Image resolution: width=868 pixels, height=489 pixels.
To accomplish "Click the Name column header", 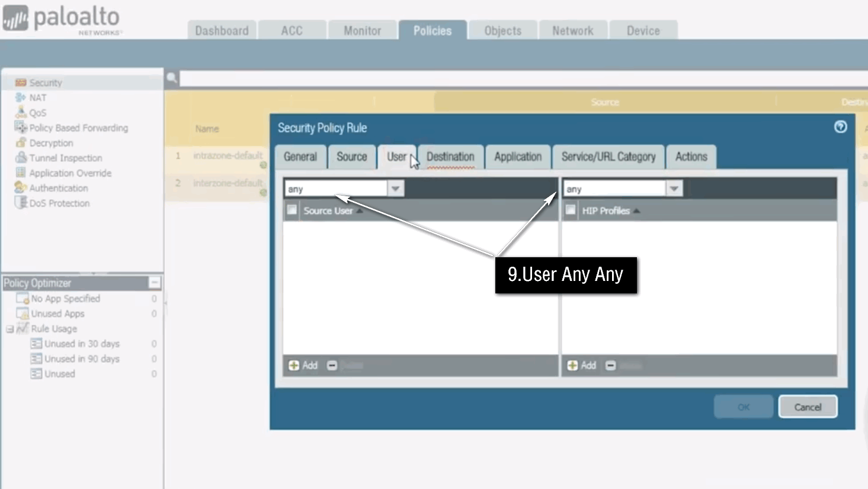I will click(x=207, y=129).
